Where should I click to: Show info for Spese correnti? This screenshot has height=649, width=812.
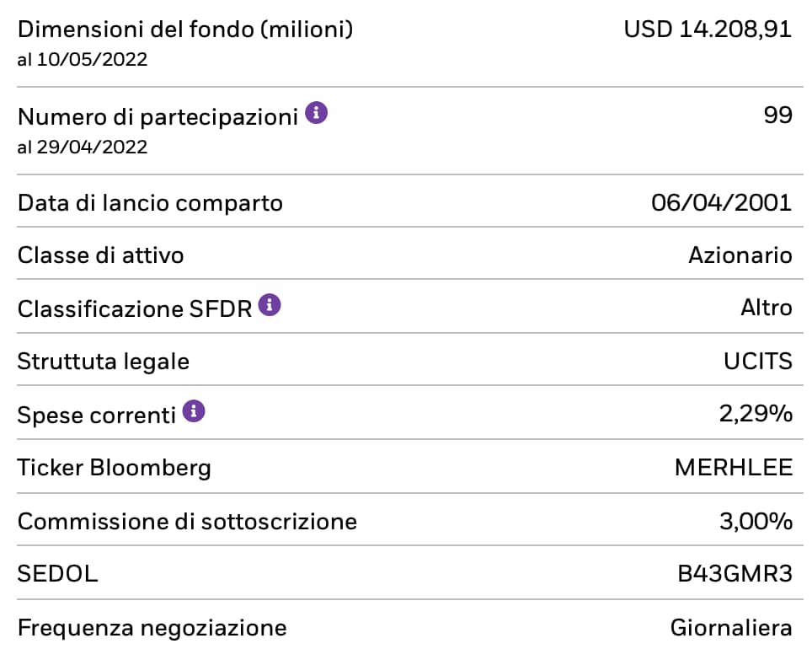194,411
